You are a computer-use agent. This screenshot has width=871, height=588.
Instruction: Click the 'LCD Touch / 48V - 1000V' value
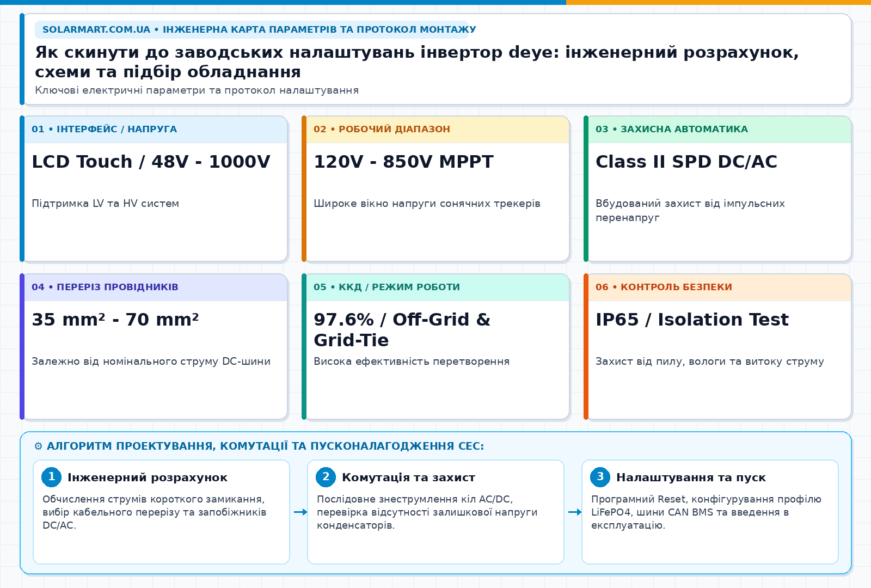pyautogui.click(x=151, y=162)
